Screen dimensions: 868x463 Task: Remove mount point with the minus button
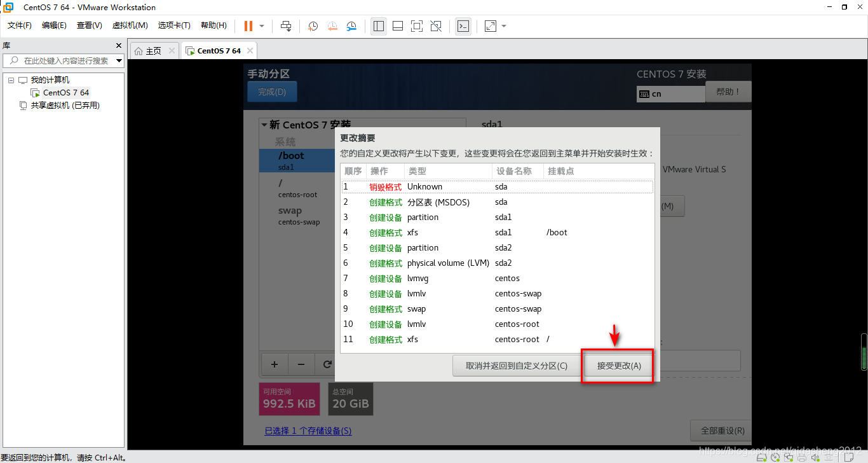coord(301,364)
